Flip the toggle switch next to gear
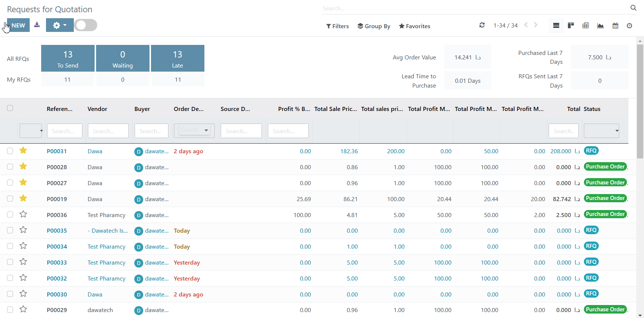 click(x=86, y=25)
